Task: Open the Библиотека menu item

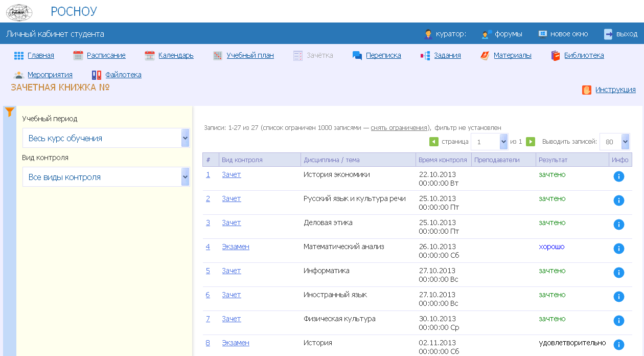Action: pos(584,55)
